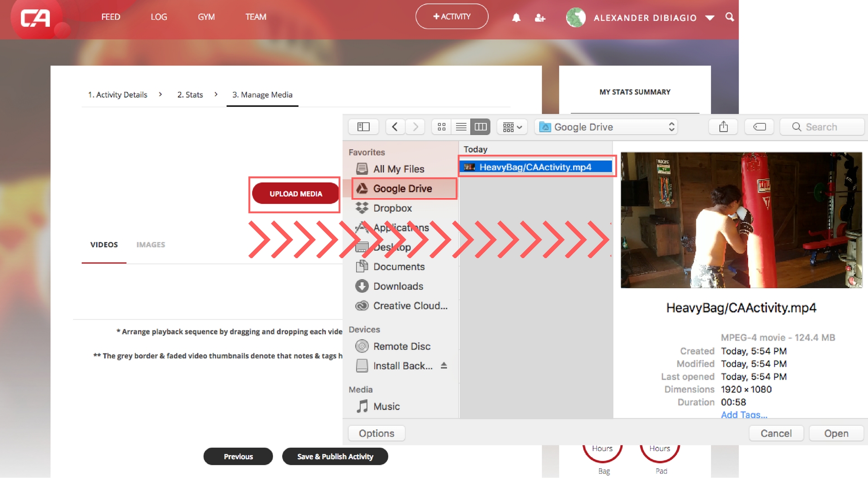Screen dimensions: 868x488
Task: Click the Options button
Action: click(377, 433)
